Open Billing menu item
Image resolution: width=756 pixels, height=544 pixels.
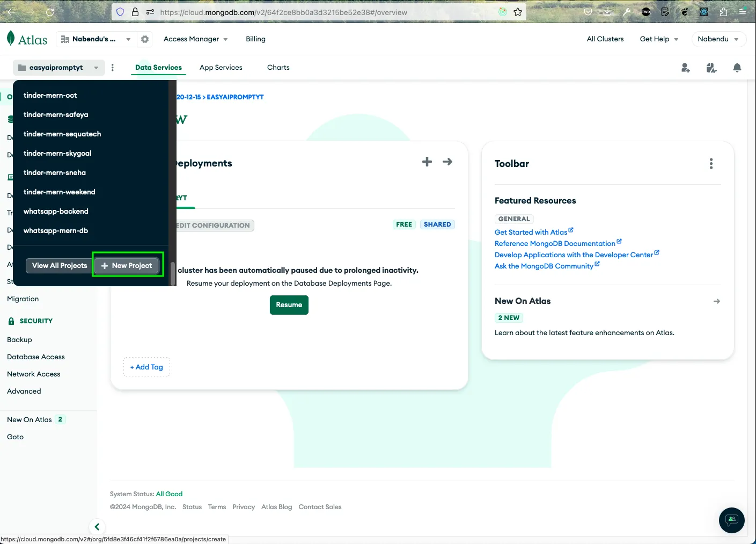coord(255,39)
